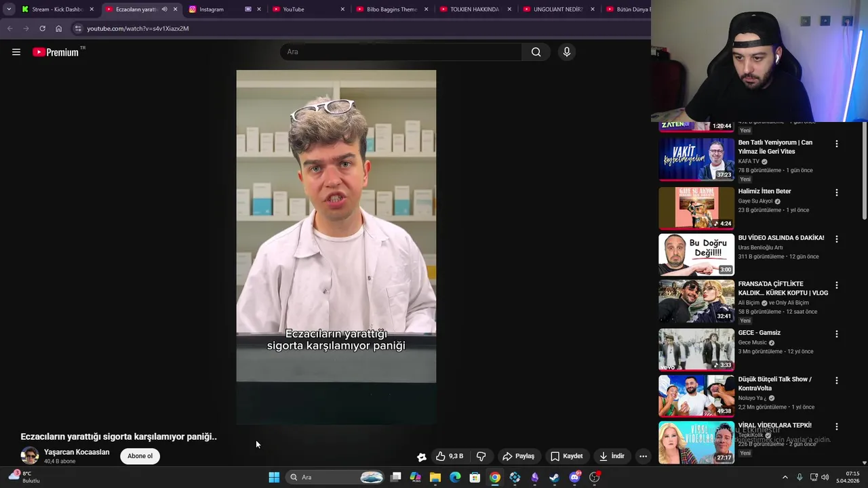Open options for 'Düşük Bütçeli Talk Show'
The height and width of the screenshot is (488, 868).
tap(837, 380)
